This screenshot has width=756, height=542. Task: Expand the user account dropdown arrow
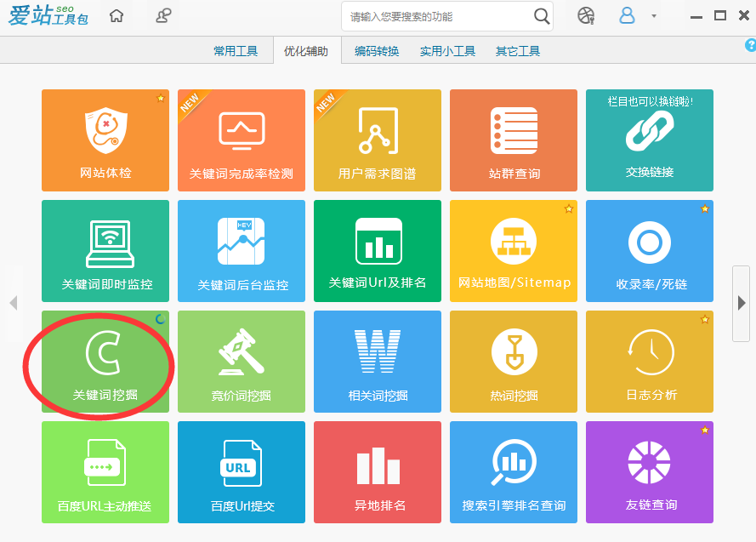point(653,16)
